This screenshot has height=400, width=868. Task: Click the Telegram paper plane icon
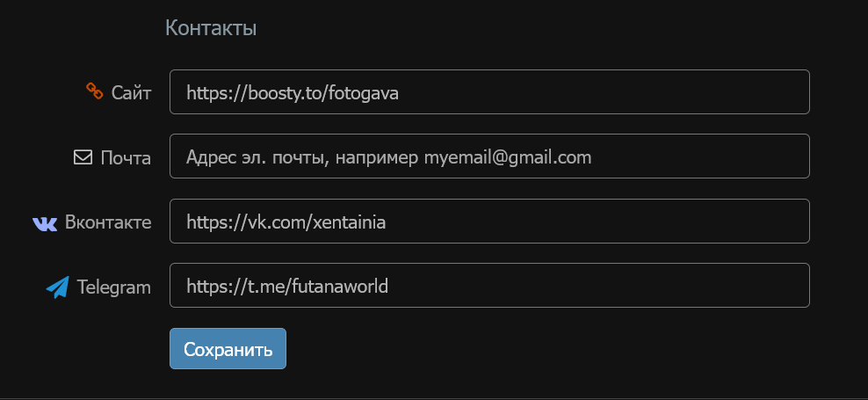pos(57,287)
